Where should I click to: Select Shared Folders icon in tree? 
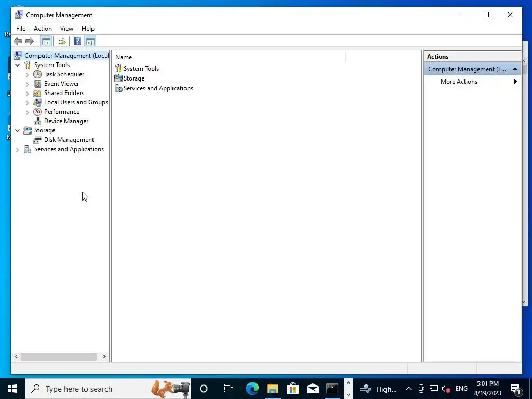point(37,93)
